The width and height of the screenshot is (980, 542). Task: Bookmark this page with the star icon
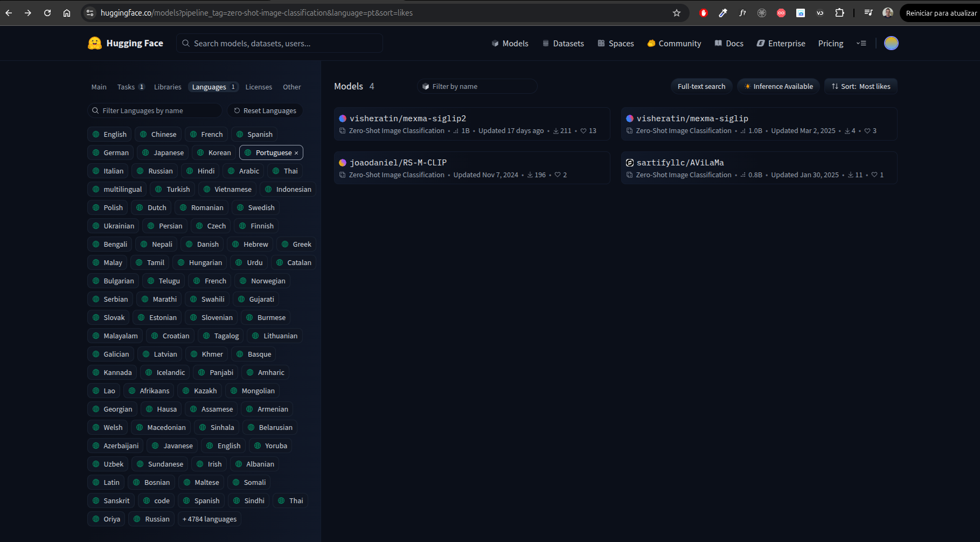(x=677, y=13)
